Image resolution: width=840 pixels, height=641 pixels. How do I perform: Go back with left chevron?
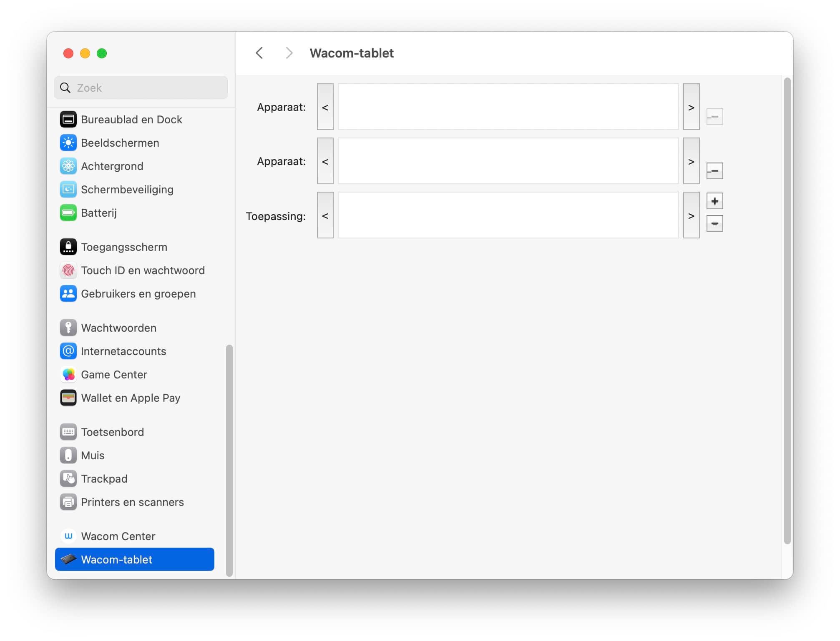click(259, 53)
